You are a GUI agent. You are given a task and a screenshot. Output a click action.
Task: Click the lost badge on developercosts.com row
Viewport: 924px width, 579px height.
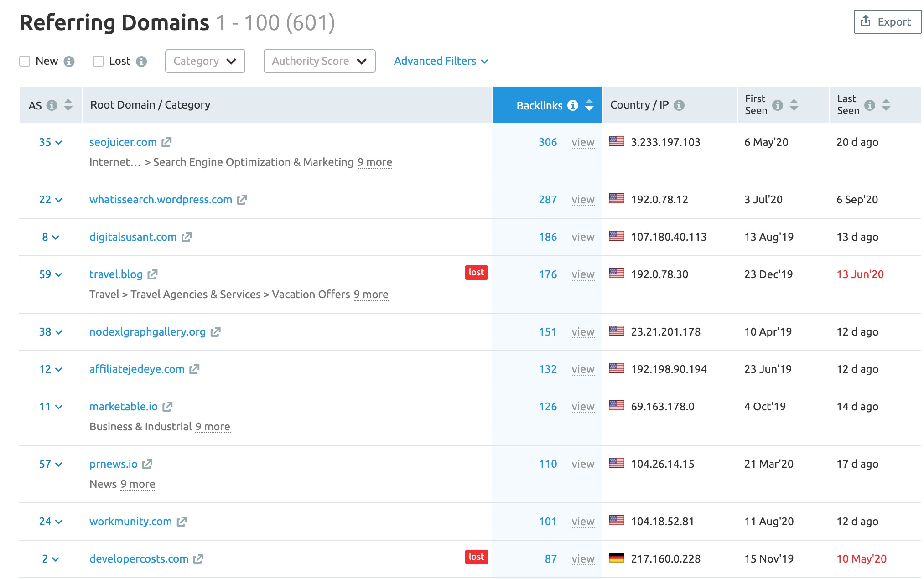click(476, 557)
